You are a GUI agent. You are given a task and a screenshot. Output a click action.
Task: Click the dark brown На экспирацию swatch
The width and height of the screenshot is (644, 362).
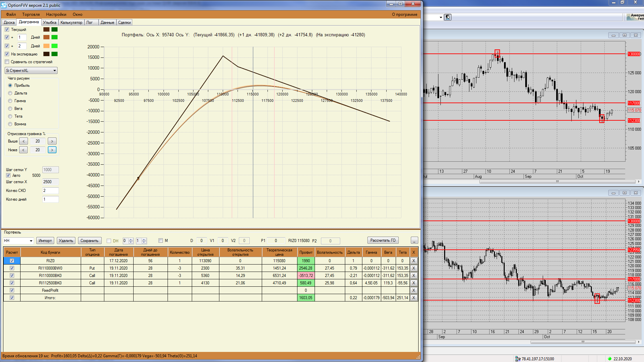pos(46,54)
